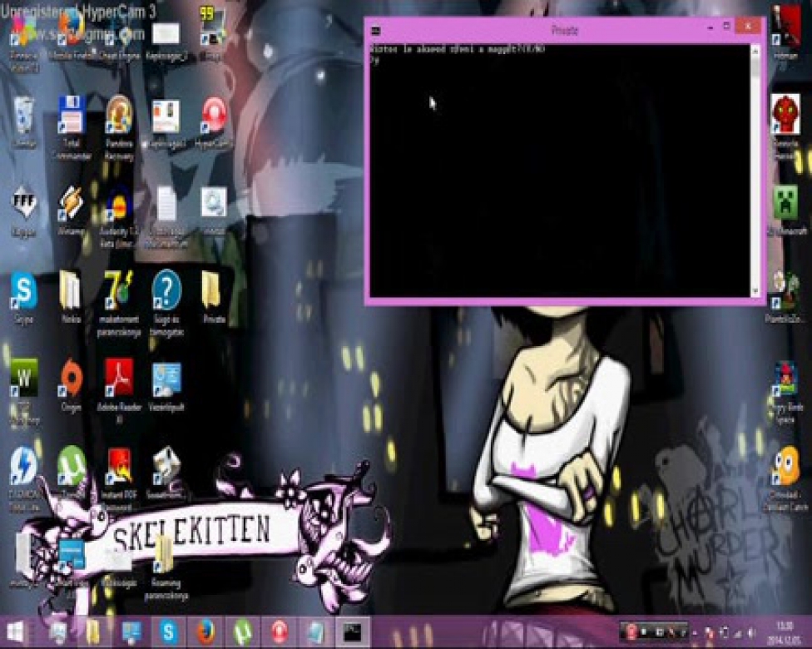
Task: Open the yellow 7 lightning desktop shortcut
Action: coord(119,303)
